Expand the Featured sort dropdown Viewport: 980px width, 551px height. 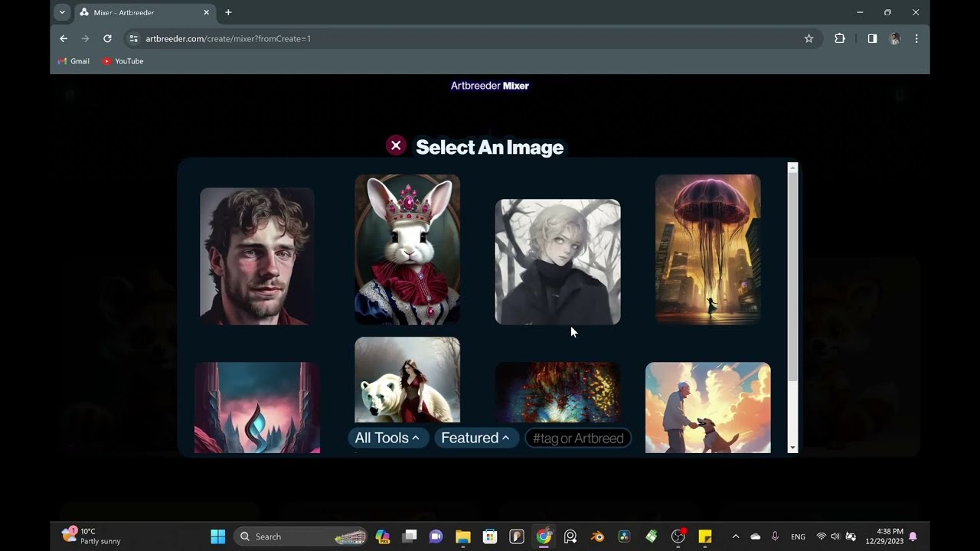click(x=475, y=438)
